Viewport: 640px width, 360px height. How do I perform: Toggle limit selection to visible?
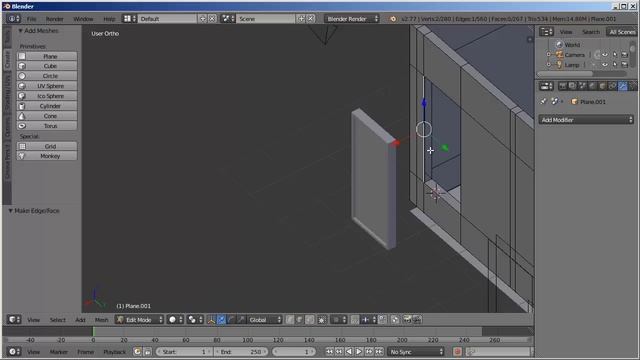[322, 320]
